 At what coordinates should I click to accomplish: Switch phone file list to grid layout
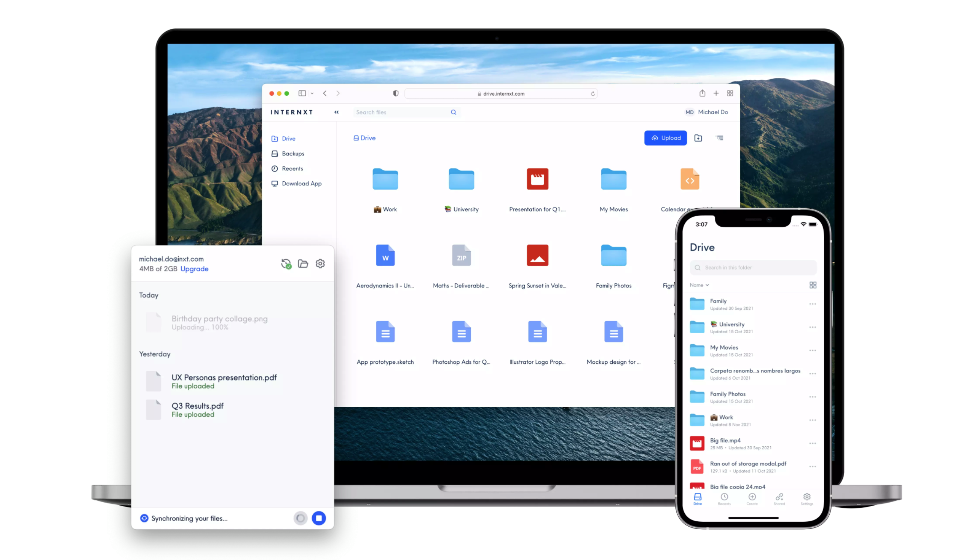click(x=813, y=285)
